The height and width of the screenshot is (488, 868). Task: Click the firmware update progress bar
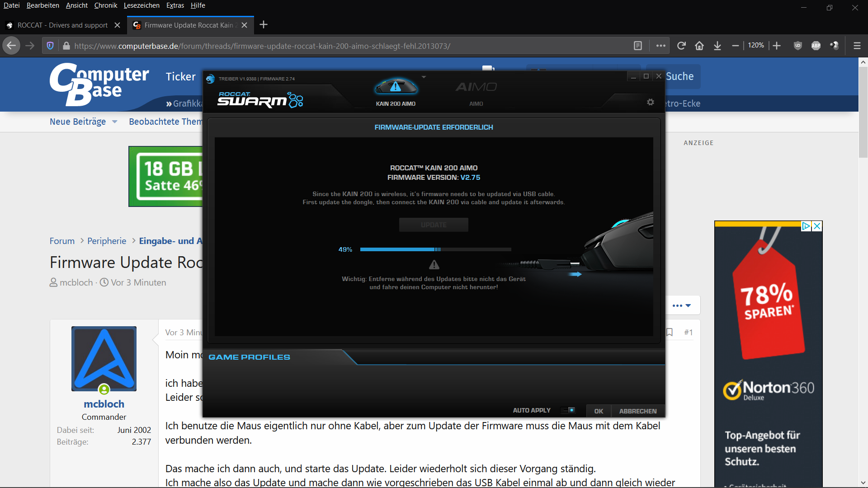pos(435,249)
